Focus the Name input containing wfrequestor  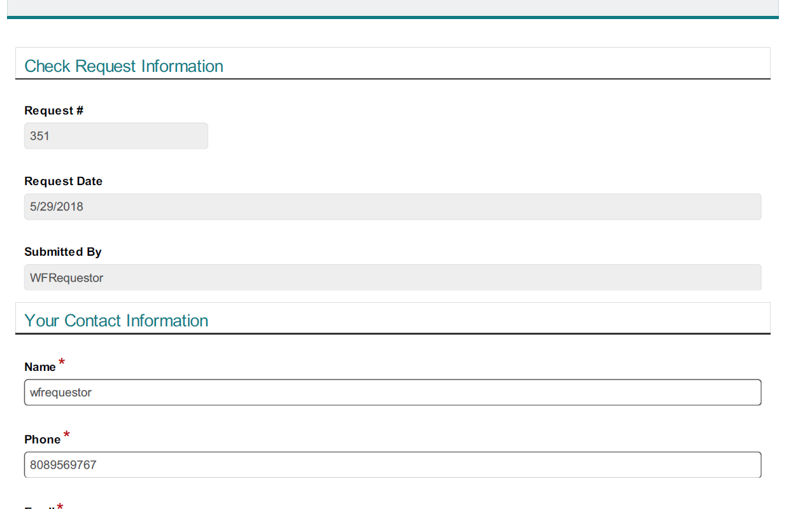392,393
